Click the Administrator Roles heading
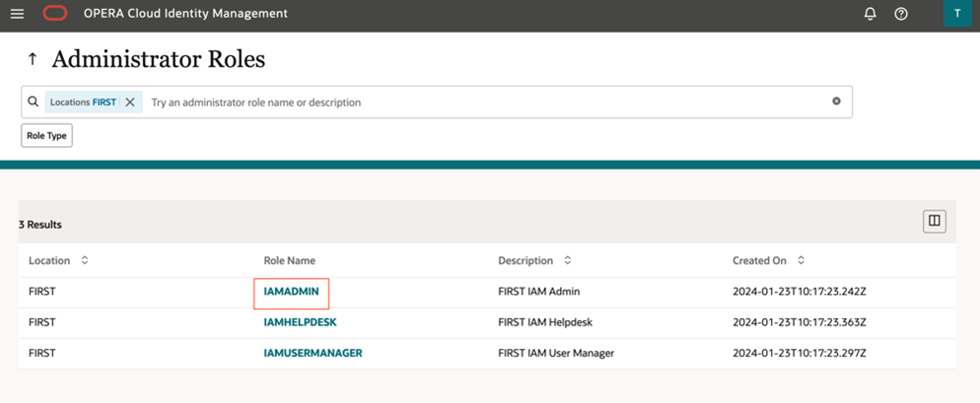 [159, 59]
